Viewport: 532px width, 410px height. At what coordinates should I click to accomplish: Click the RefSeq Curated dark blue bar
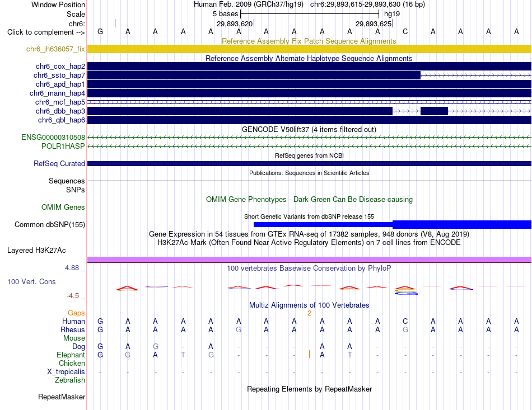[x=310, y=164]
